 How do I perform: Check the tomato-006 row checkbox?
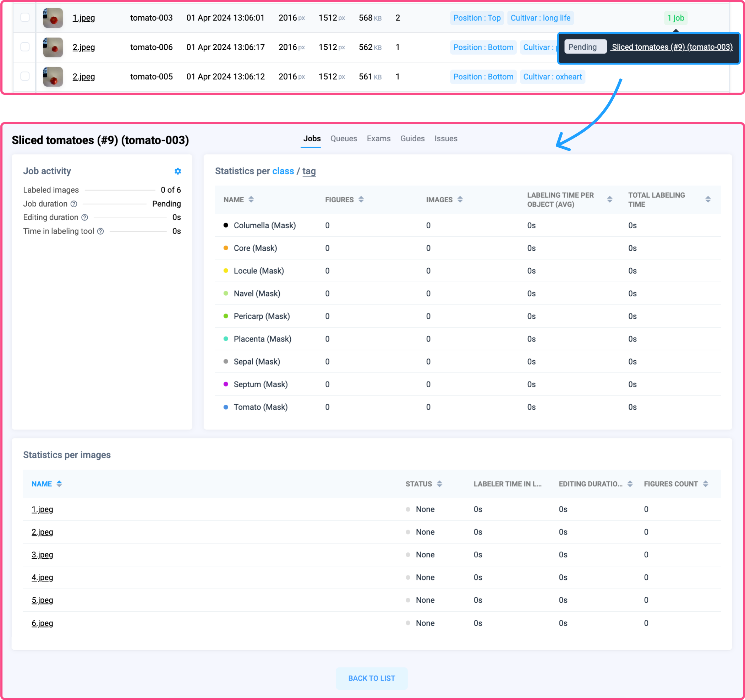click(x=25, y=47)
